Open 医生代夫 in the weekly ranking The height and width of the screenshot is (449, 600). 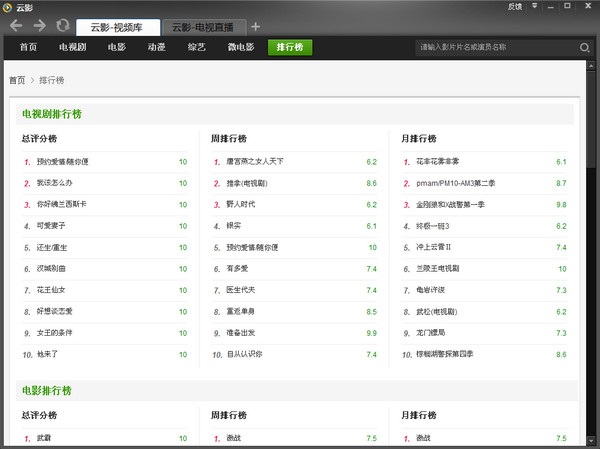[240, 290]
